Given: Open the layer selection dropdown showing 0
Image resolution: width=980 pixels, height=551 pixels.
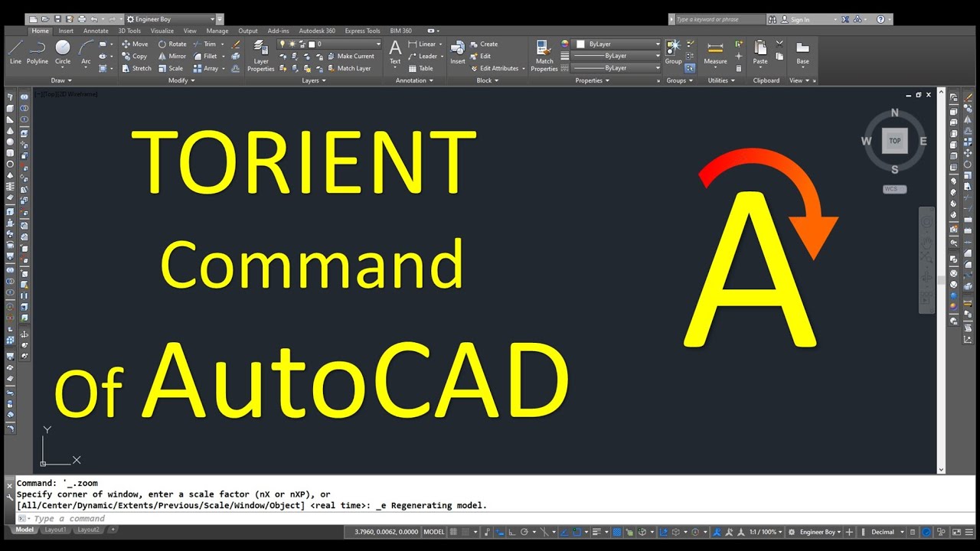Looking at the screenshot, I should (x=330, y=44).
